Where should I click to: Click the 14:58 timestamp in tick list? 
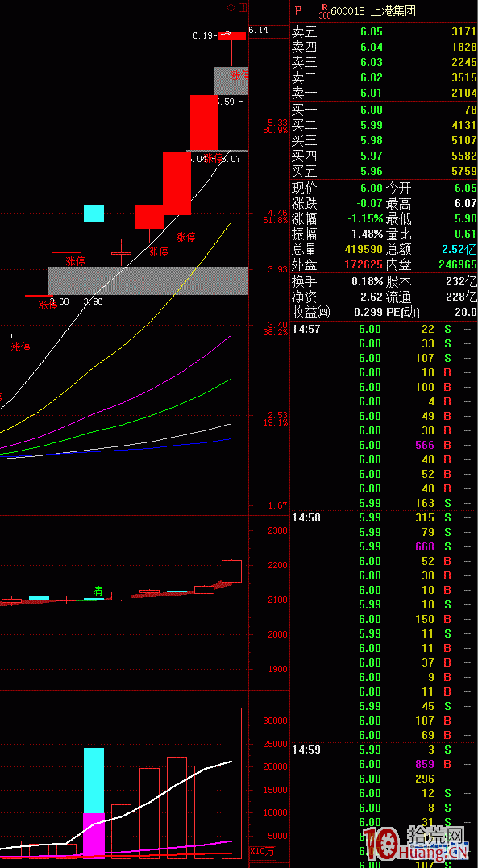306,517
